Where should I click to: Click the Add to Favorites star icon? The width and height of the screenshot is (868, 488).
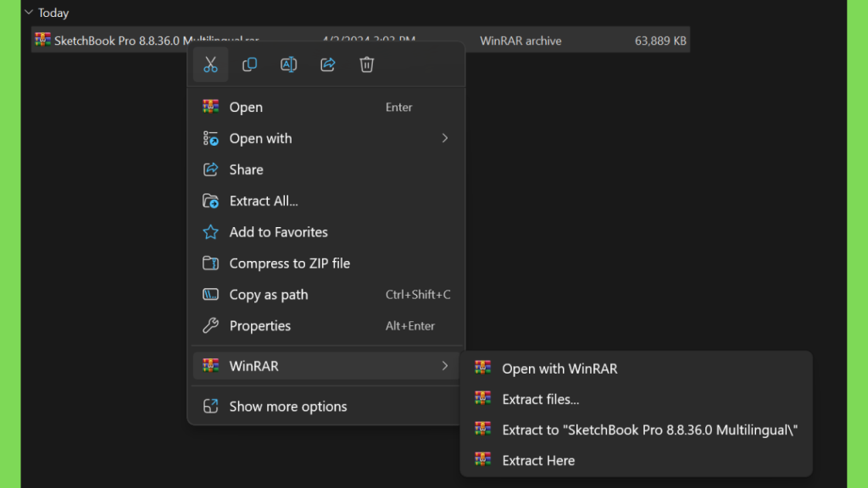[210, 232]
